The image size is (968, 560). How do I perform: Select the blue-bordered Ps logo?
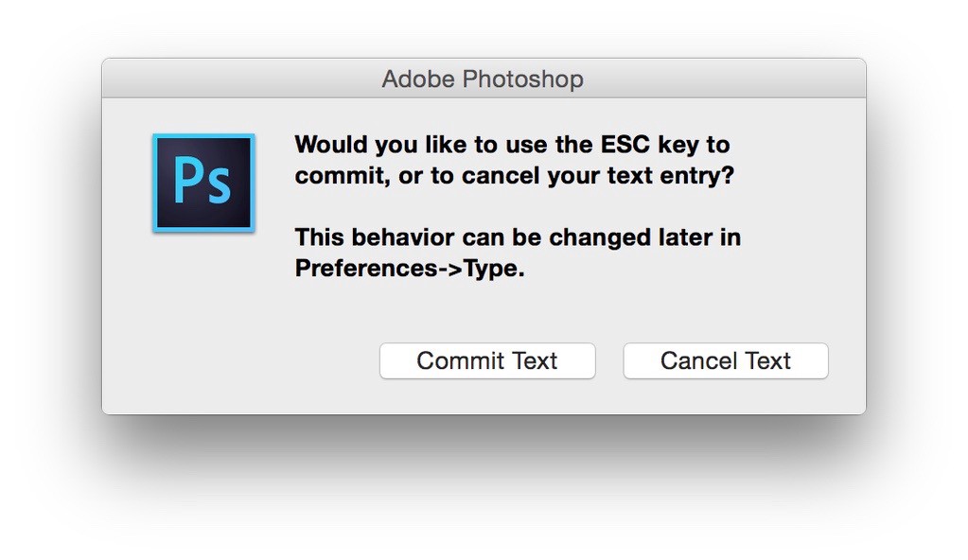(x=203, y=183)
